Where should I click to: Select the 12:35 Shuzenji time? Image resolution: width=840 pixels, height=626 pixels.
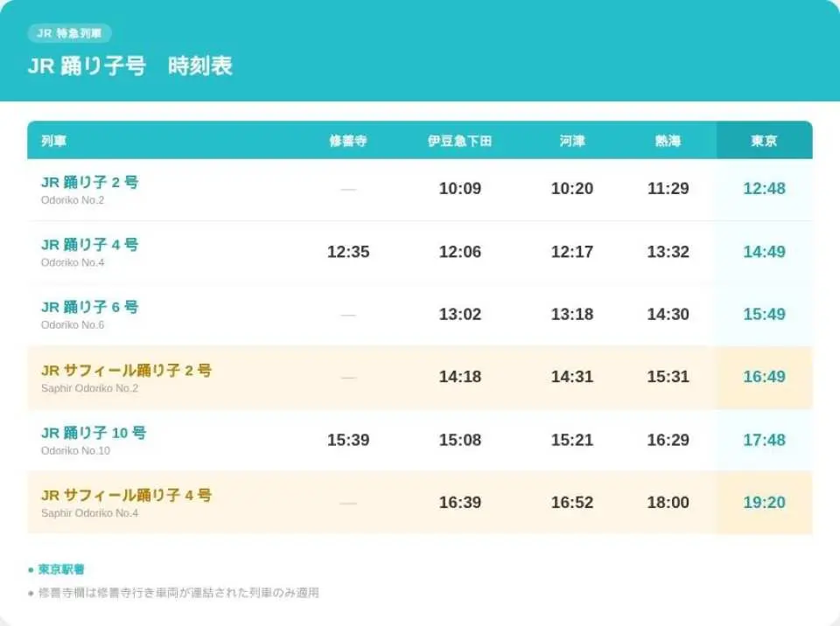[348, 252]
